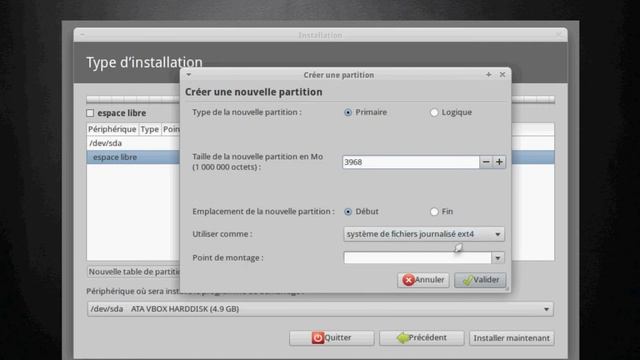Close the Créer une partition dialog

pos(502,75)
